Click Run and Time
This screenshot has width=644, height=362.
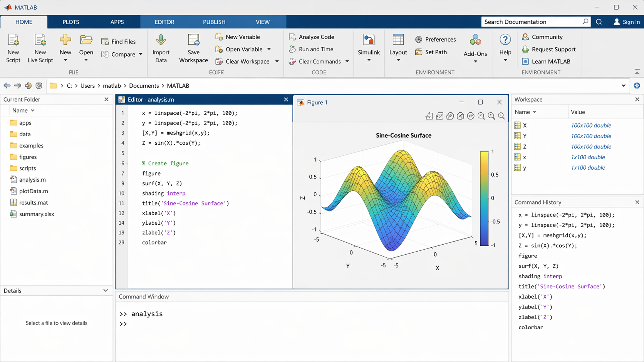[311, 49]
